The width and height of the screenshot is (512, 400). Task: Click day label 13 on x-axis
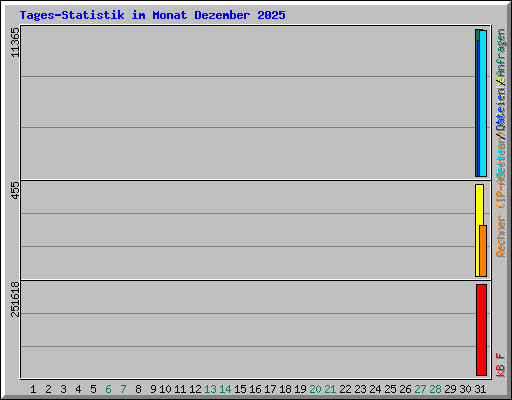point(210,389)
